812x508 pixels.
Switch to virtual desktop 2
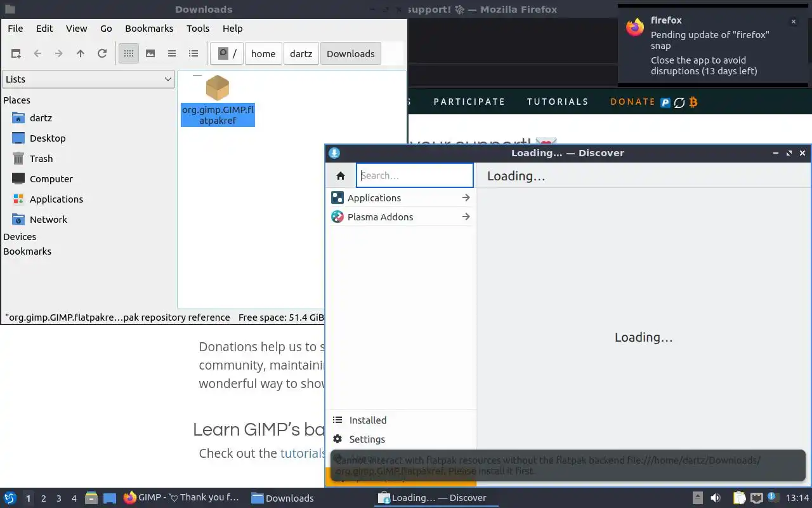(x=44, y=498)
